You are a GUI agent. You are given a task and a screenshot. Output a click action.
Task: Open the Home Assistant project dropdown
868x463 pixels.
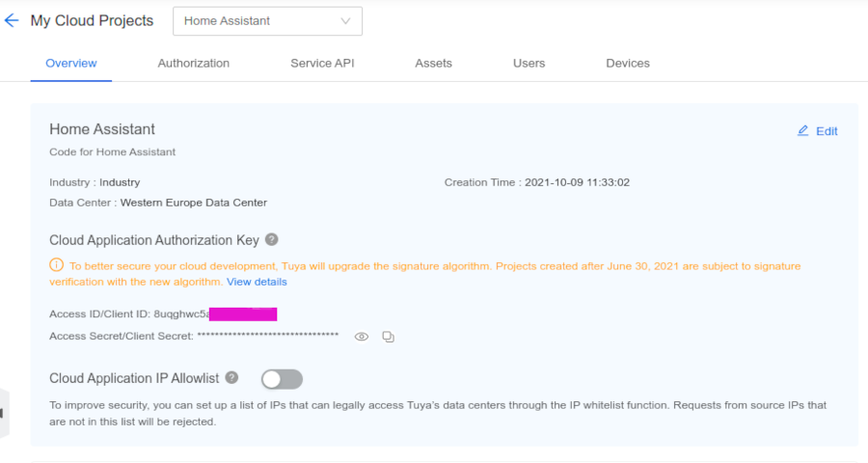[267, 21]
